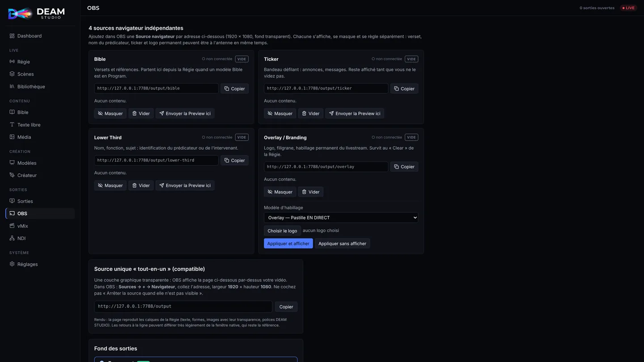Click Choisir le logo
Viewport: 644px width, 362px height.
pos(282,231)
